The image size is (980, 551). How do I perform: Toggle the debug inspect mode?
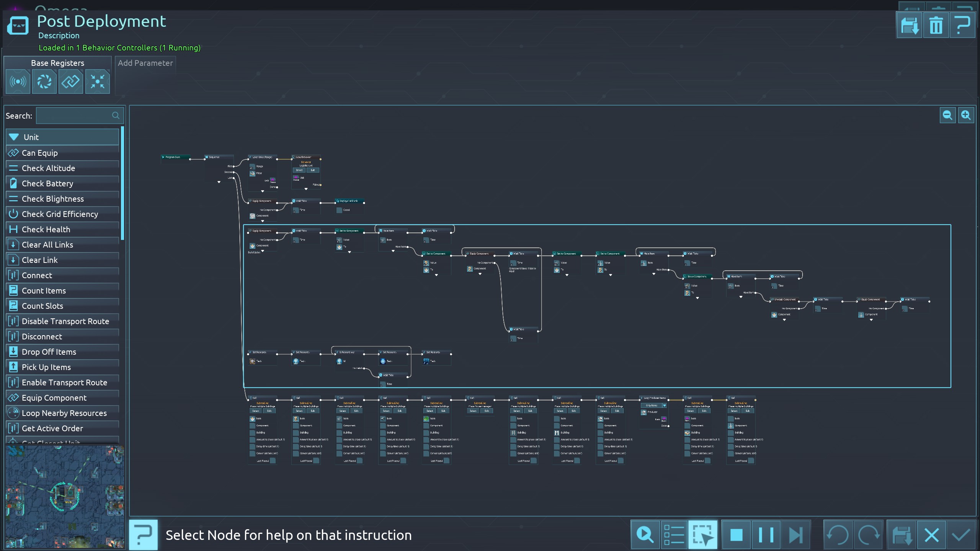coord(645,535)
